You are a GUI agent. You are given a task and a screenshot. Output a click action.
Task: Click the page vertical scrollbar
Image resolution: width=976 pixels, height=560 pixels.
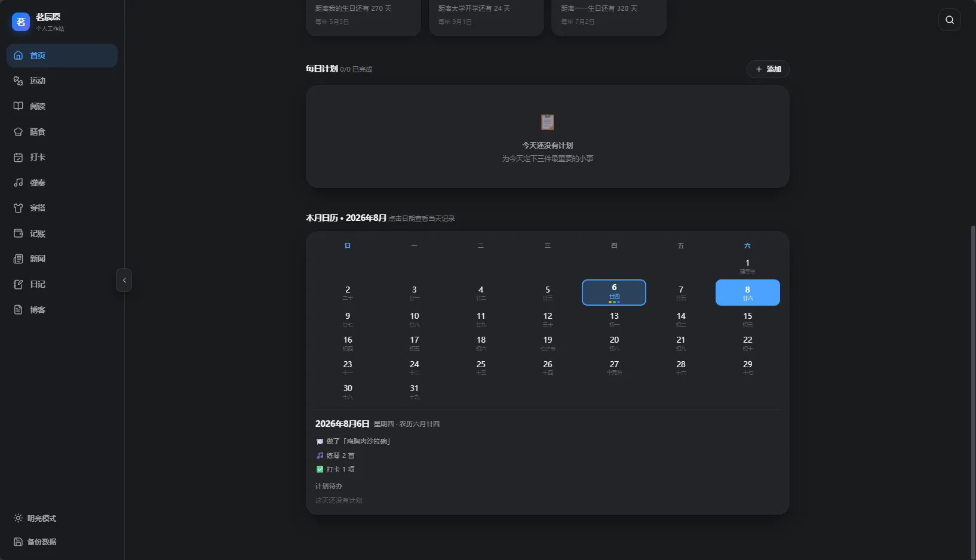pyautogui.click(x=973, y=391)
